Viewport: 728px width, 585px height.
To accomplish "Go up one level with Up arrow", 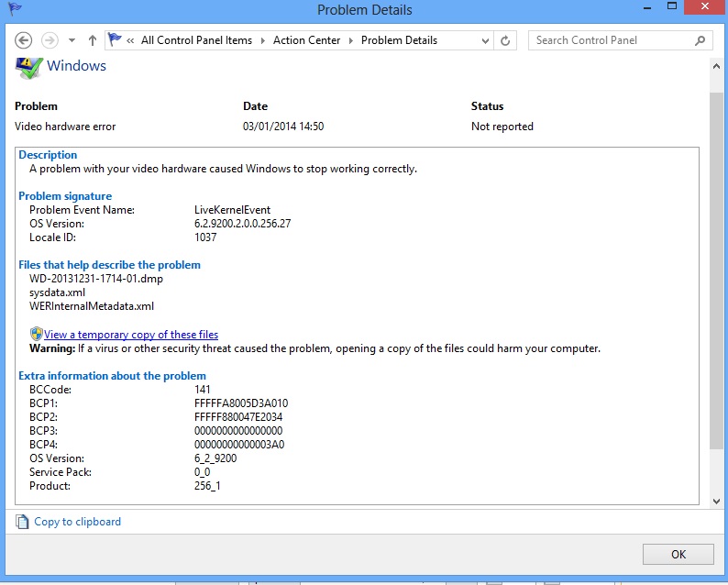I will pyautogui.click(x=92, y=40).
